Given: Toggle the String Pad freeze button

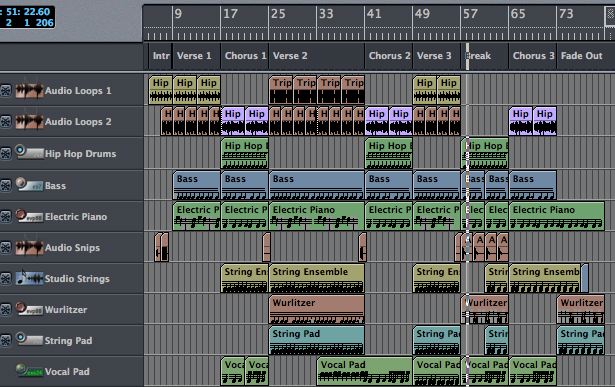Looking at the screenshot, I should tap(5, 340).
